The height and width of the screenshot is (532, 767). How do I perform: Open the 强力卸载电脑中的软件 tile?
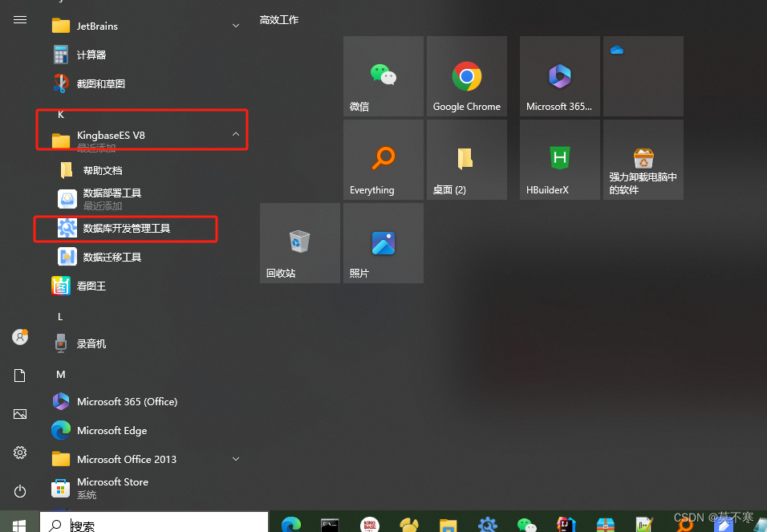643,160
